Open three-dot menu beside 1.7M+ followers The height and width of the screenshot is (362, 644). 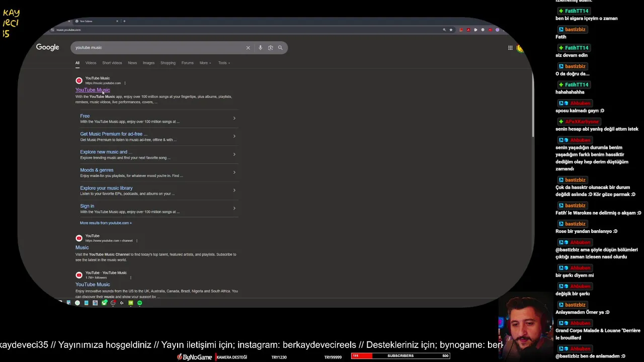point(131,278)
